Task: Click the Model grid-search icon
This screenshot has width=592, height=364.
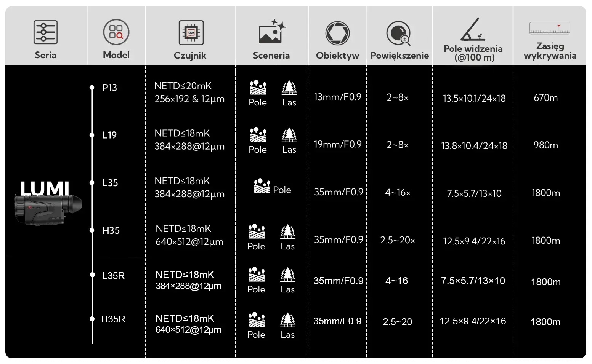Action: point(116,32)
